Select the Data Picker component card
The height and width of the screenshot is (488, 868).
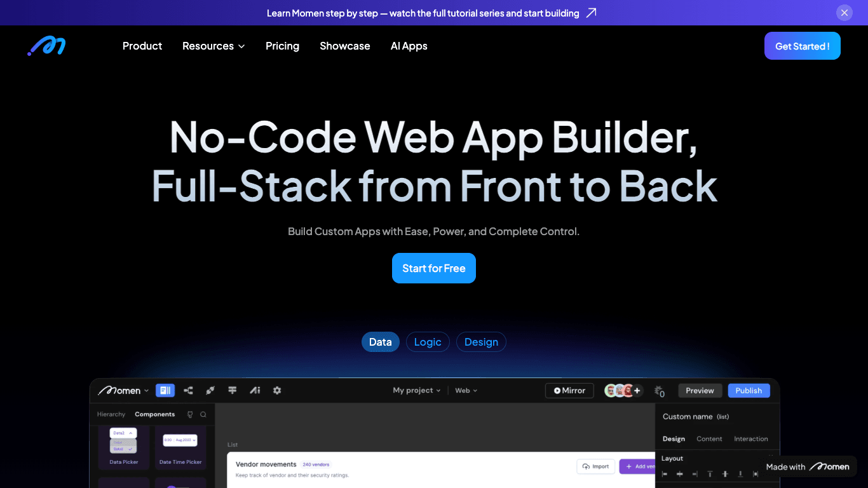(x=124, y=447)
